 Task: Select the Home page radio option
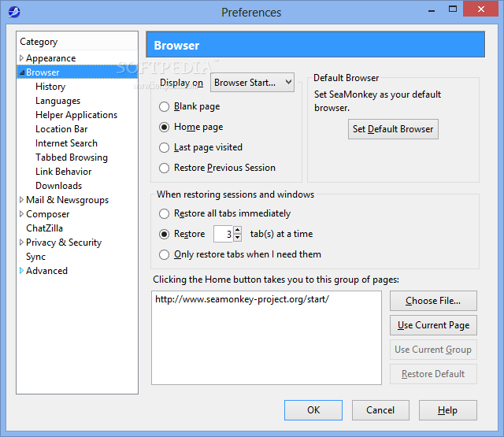click(x=164, y=128)
